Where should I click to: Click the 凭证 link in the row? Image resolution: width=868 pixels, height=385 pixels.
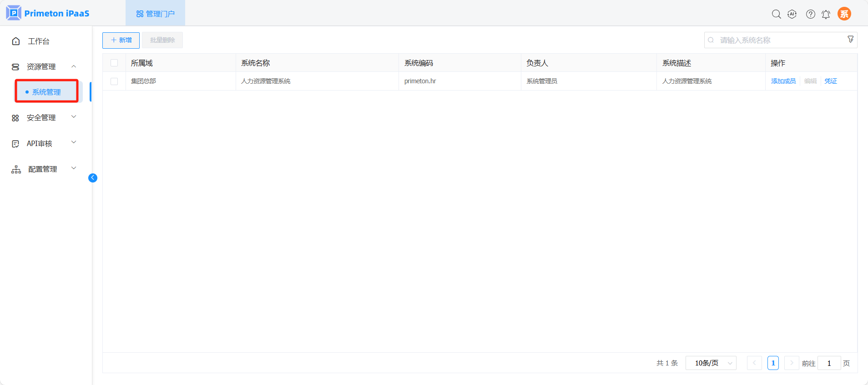pyautogui.click(x=830, y=81)
